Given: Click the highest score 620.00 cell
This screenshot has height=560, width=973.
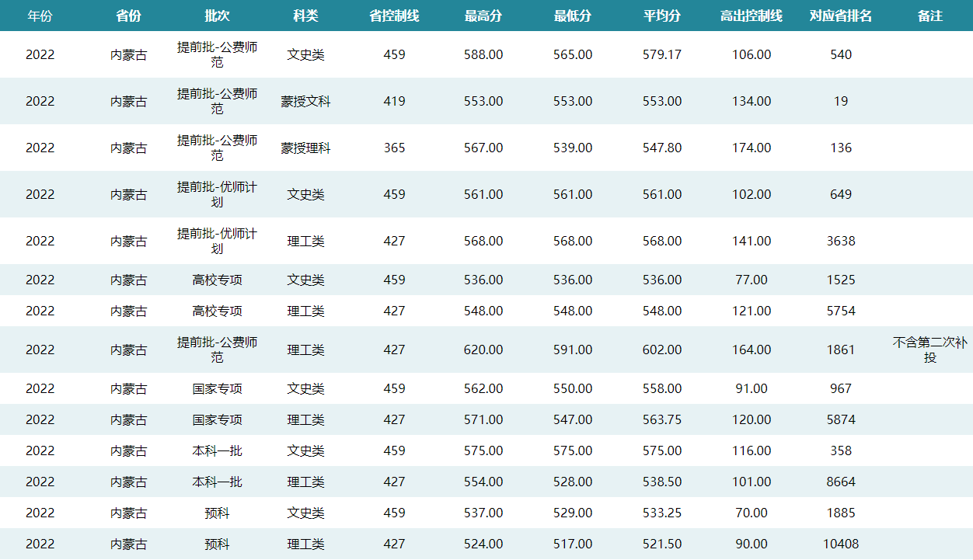Looking at the screenshot, I should (x=483, y=350).
